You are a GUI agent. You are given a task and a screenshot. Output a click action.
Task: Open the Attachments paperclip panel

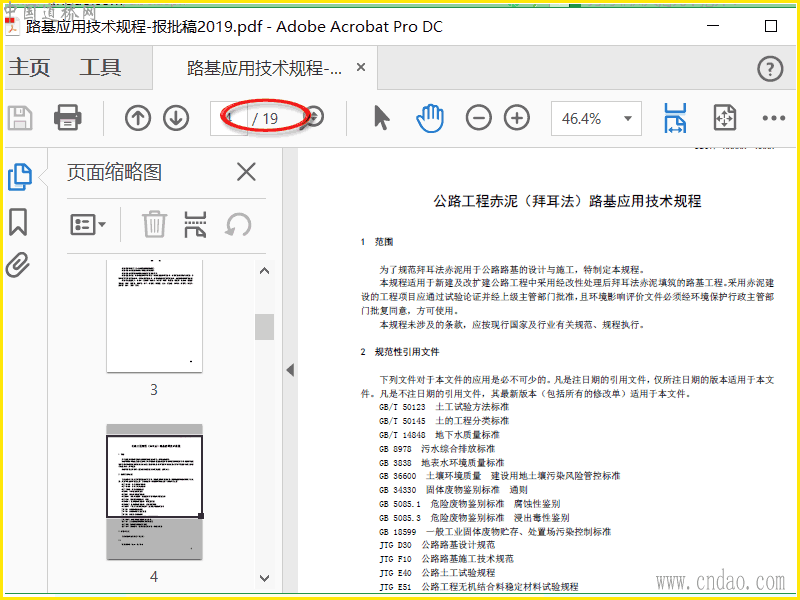[18, 265]
